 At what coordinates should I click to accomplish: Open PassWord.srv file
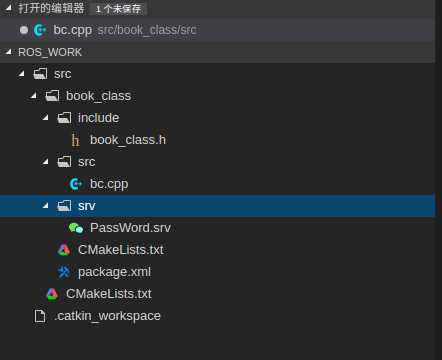point(130,228)
